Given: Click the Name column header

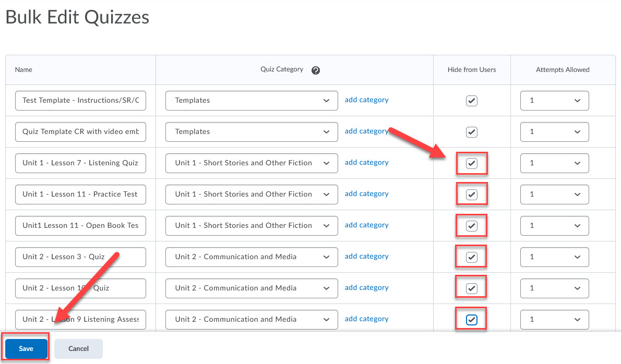Looking at the screenshot, I should [x=24, y=70].
